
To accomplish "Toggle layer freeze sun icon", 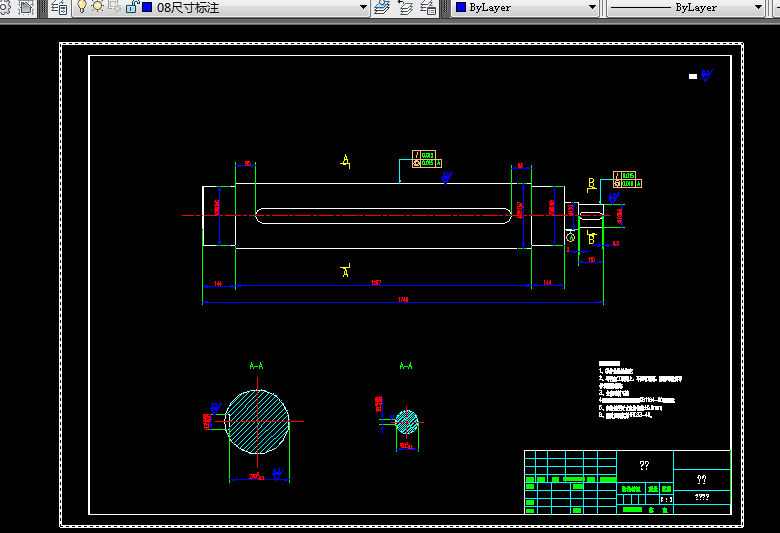I will click(x=98, y=6).
